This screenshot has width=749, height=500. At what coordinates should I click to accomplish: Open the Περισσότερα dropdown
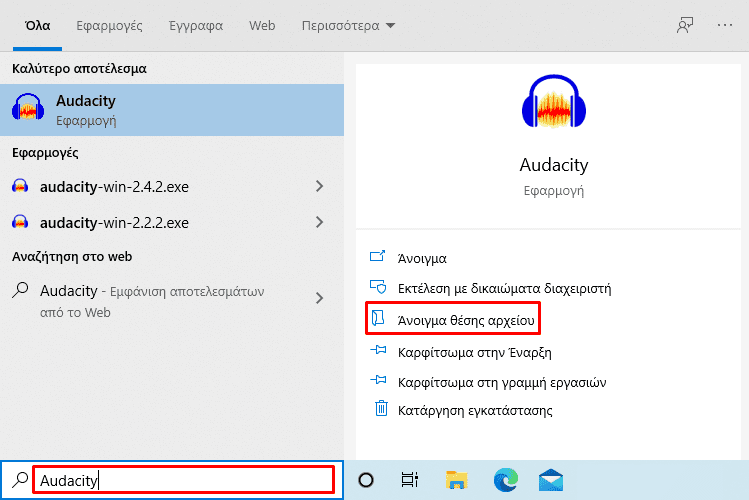click(348, 25)
